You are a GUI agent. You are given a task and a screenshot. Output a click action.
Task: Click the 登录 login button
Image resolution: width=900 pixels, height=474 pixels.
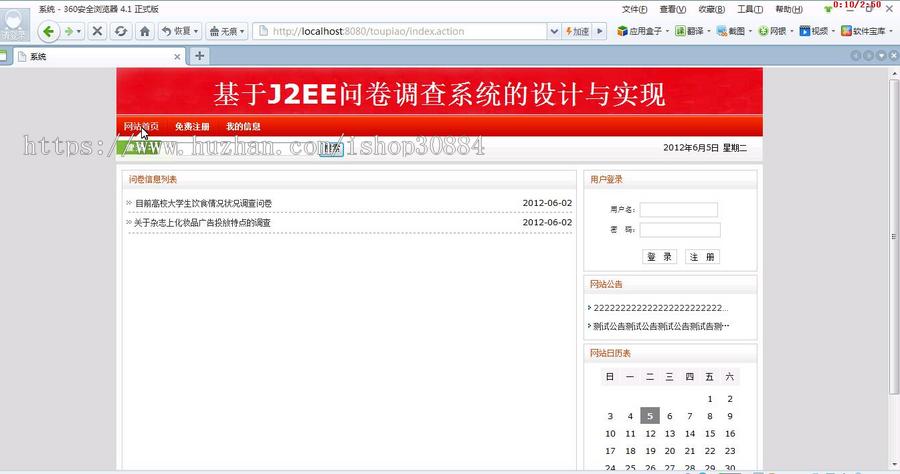[660, 257]
